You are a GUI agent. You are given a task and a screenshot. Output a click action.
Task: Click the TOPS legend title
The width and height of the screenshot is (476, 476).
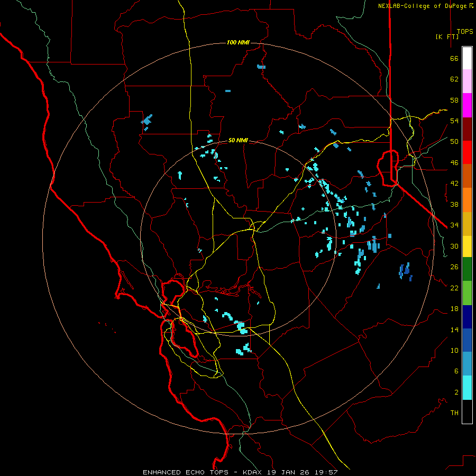pyautogui.click(x=465, y=31)
